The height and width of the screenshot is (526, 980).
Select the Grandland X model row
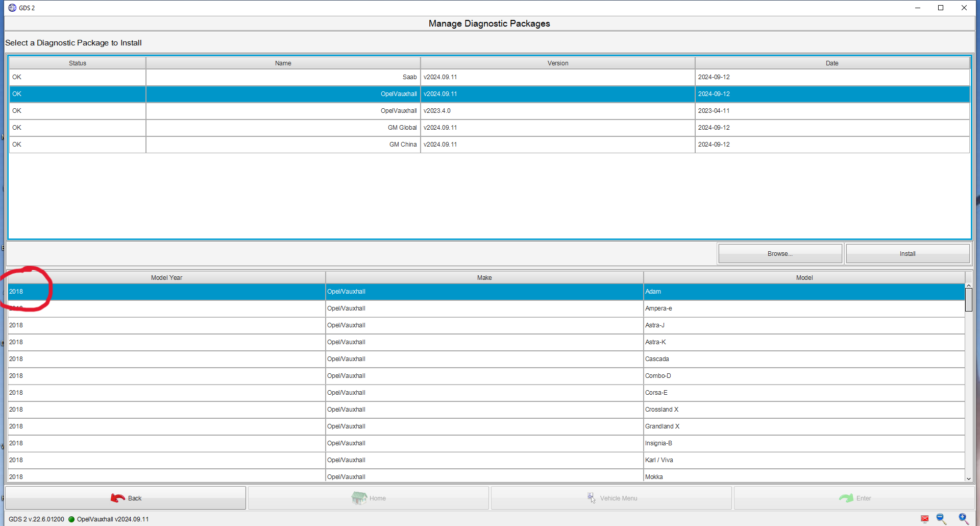(x=486, y=426)
